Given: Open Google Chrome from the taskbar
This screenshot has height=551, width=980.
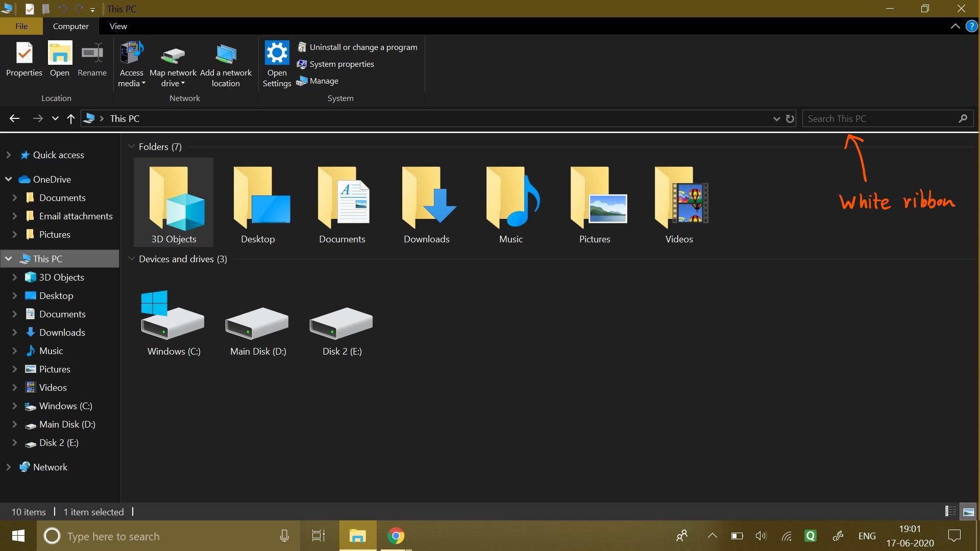Looking at the screenshot, I should coord(396,536).
